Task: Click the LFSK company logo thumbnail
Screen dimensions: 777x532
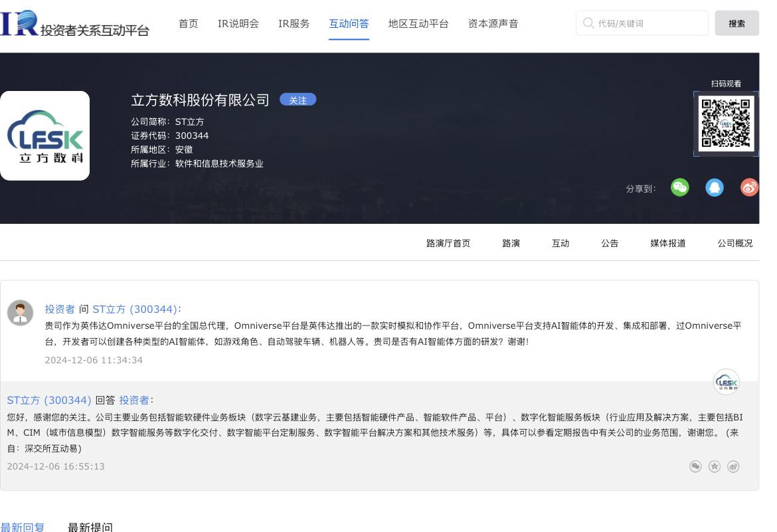Action: pyautogui.click(x=44, y=135)
